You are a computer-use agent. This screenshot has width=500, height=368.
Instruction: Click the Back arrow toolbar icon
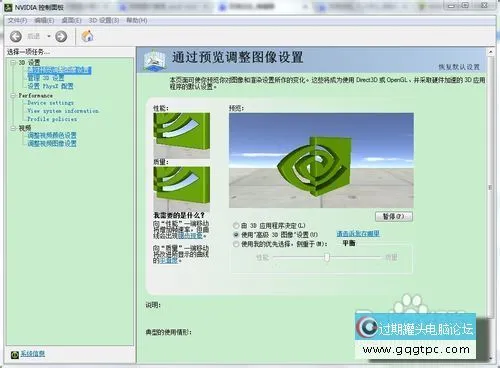pos(16,36)
